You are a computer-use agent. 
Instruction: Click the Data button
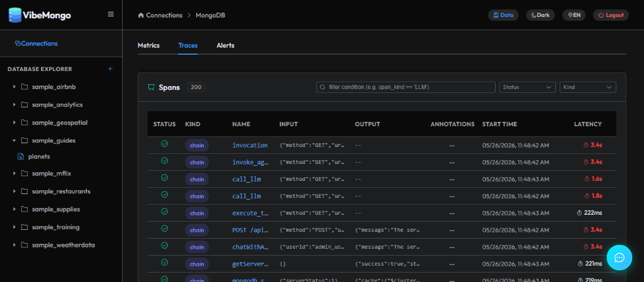pyautogui.click(x=503, y=15)
